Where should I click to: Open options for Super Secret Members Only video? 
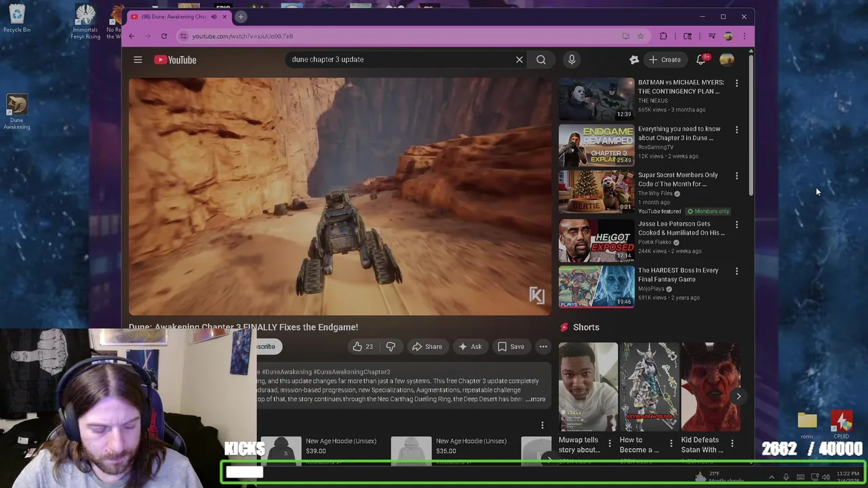point(737,176)
